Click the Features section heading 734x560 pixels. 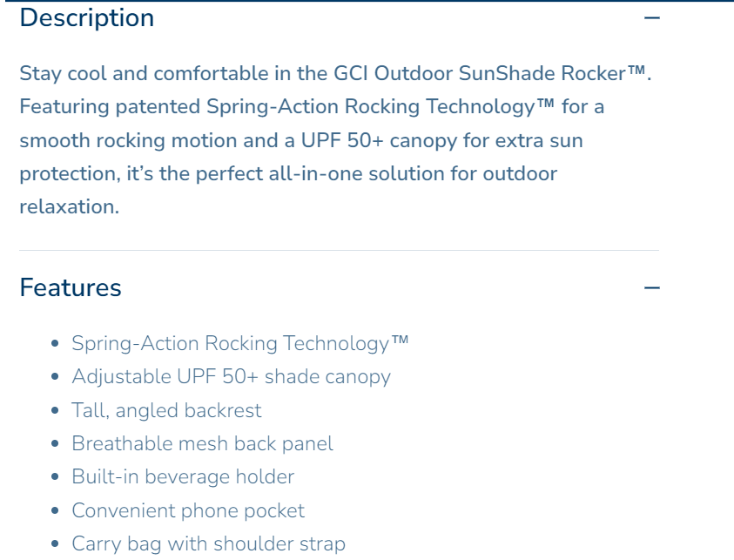point(71,287)
